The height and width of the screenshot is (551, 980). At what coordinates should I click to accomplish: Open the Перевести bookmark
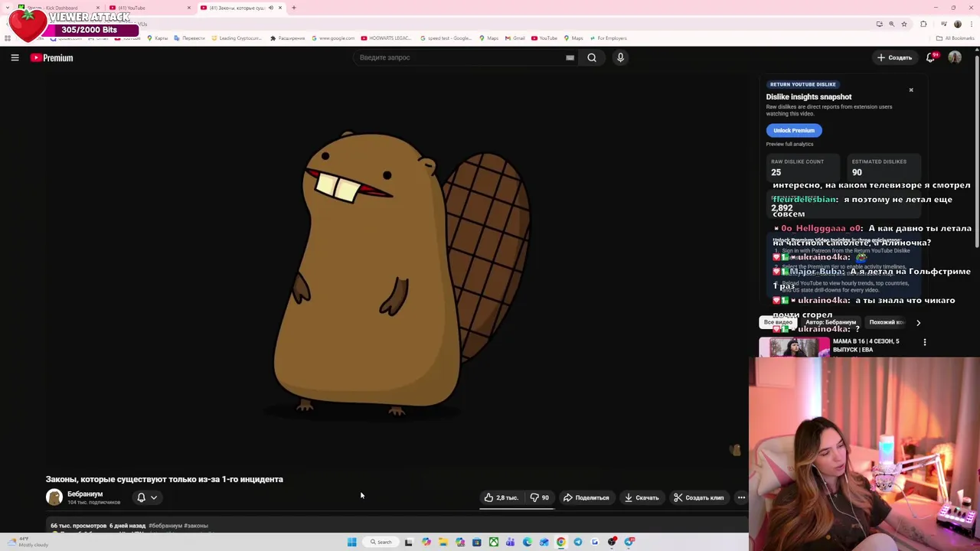pyautogui.click(x=190, y=38)
